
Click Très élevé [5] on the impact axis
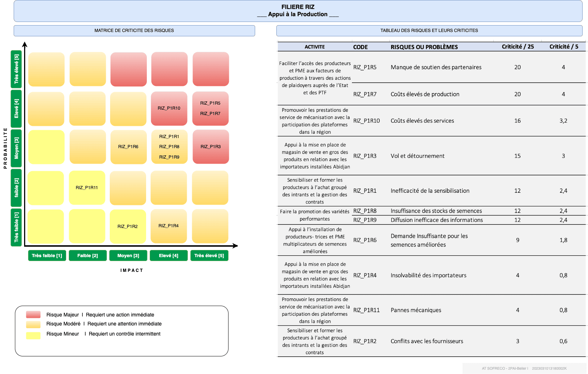click(x=209, y=256)
